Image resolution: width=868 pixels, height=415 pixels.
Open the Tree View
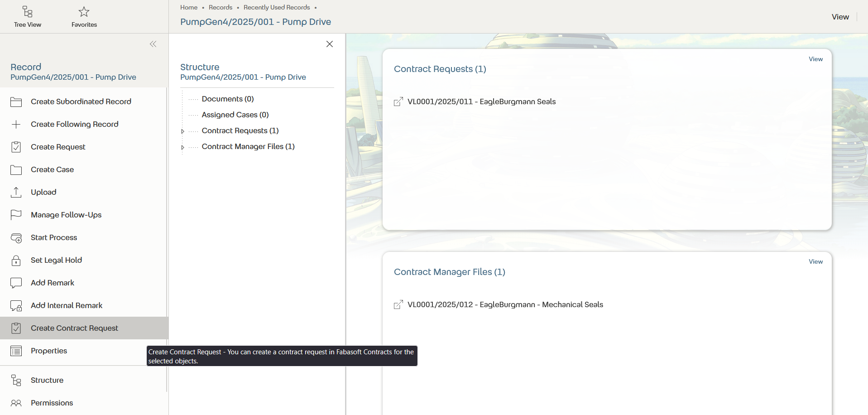27,16
